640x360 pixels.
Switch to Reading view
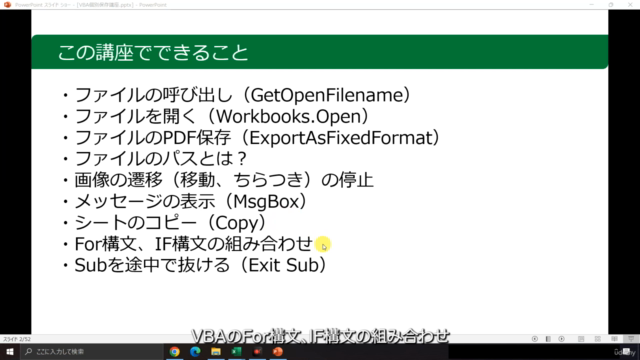coord(614,339)
